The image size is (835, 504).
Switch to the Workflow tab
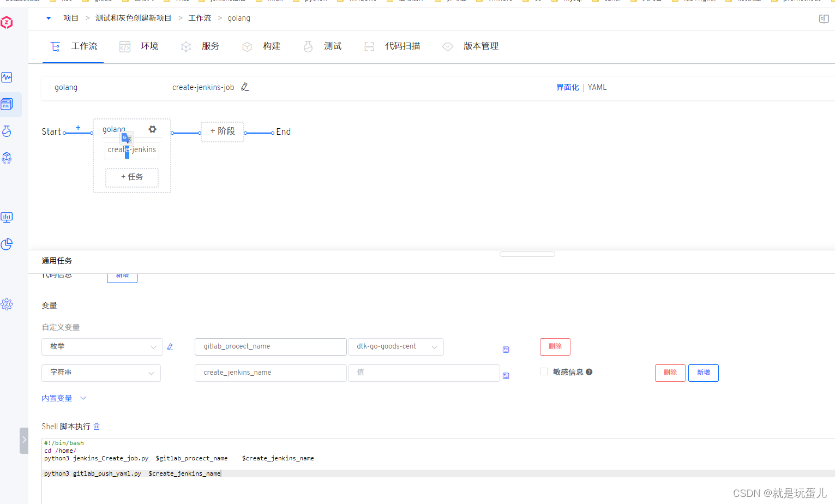point(73,46)
